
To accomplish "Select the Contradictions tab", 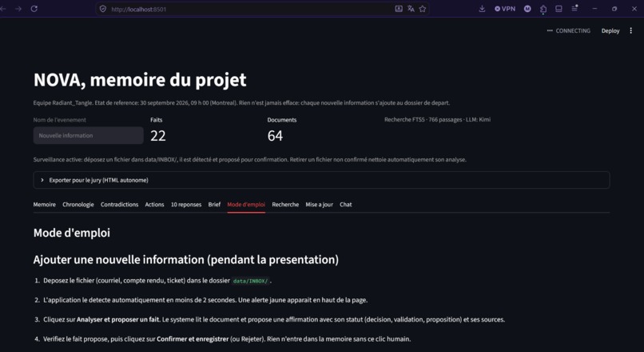I will click(x=120, y=204).
